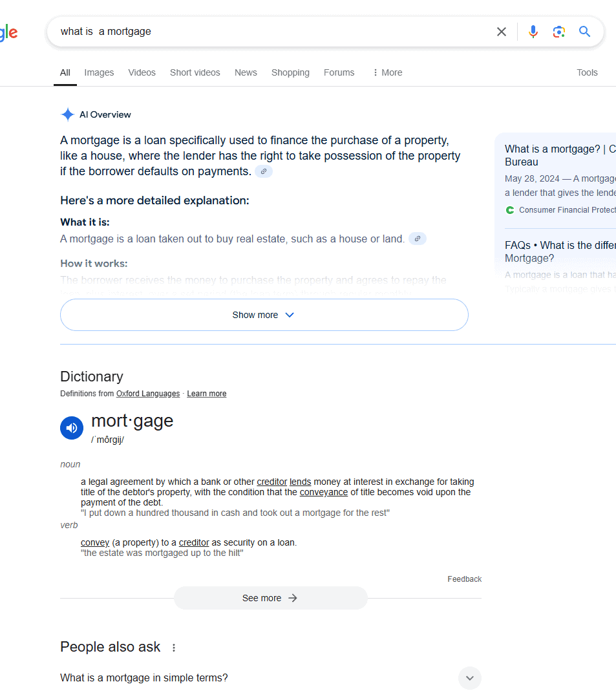Click into the search query text field
Image resolution: width=616 pixels, height=693 pixels.
pos(271,32)
